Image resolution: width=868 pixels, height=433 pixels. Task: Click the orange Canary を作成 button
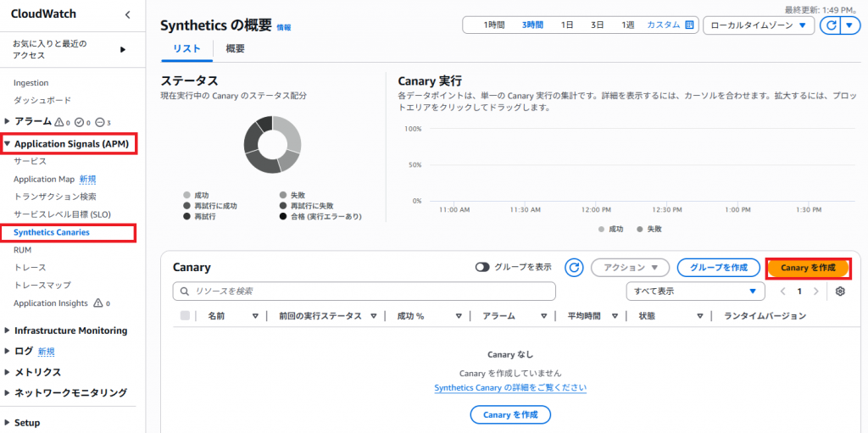807,268
